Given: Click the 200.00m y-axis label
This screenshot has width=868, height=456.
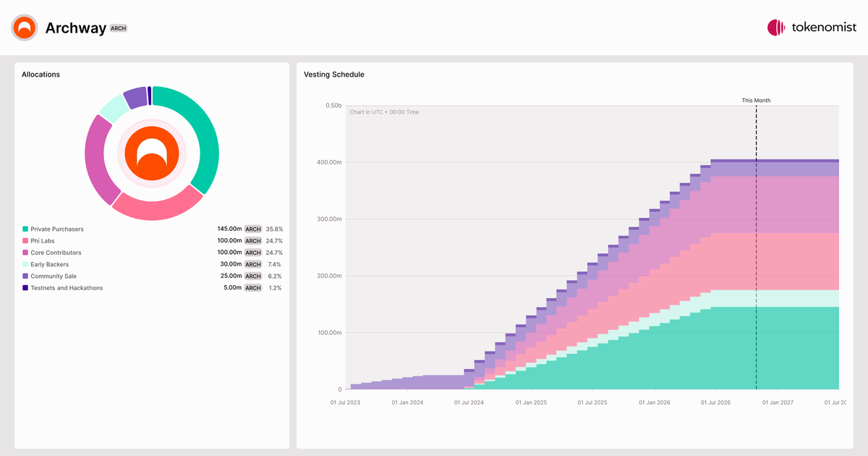Looking at the screenshot, I should (x=330, y=276).
